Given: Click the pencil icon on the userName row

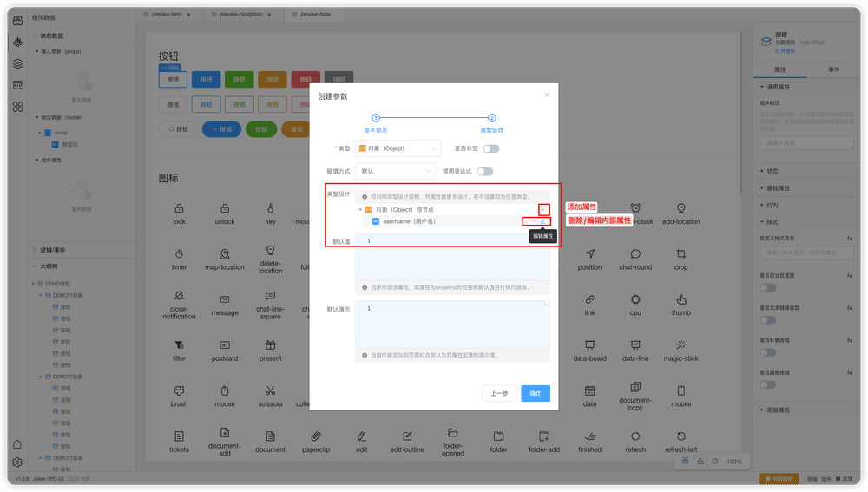Looking at the screenshot, I should pyautogui.click(x=543, y=221).
